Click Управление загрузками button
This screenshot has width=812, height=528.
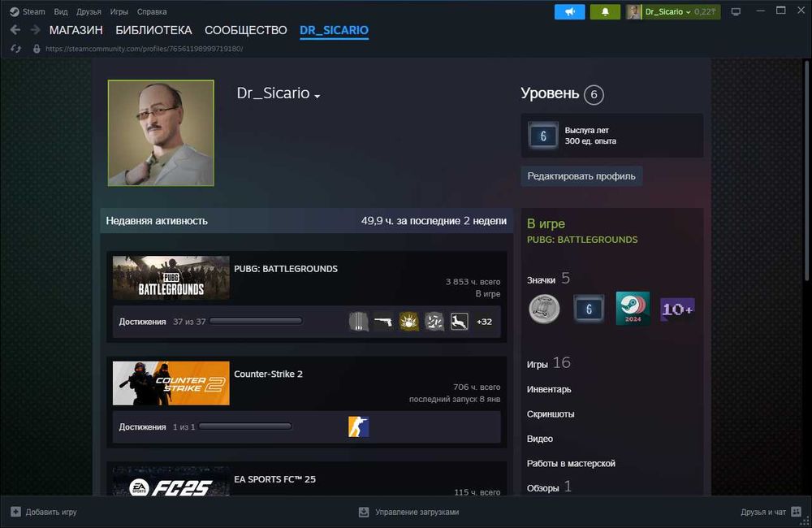click(409, 512)
